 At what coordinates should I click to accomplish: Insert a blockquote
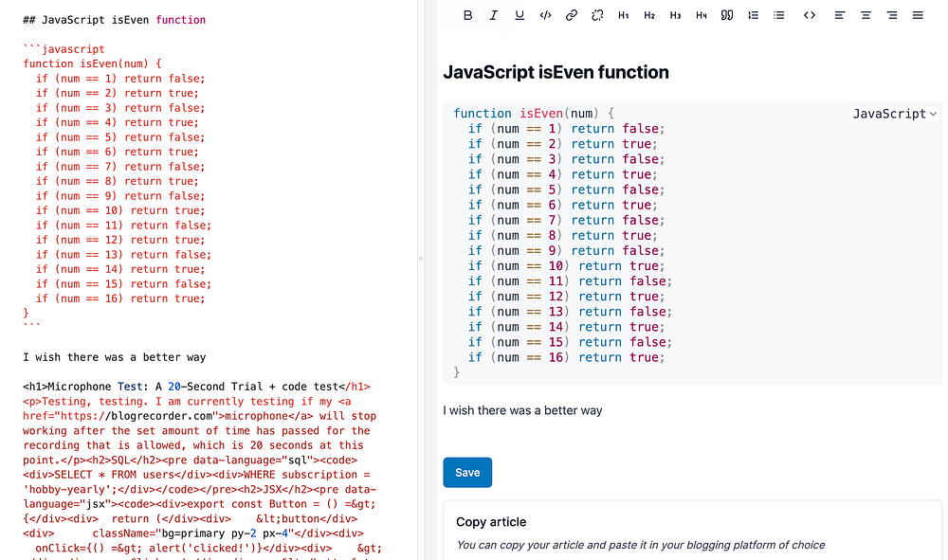click(x=727, y=15)
